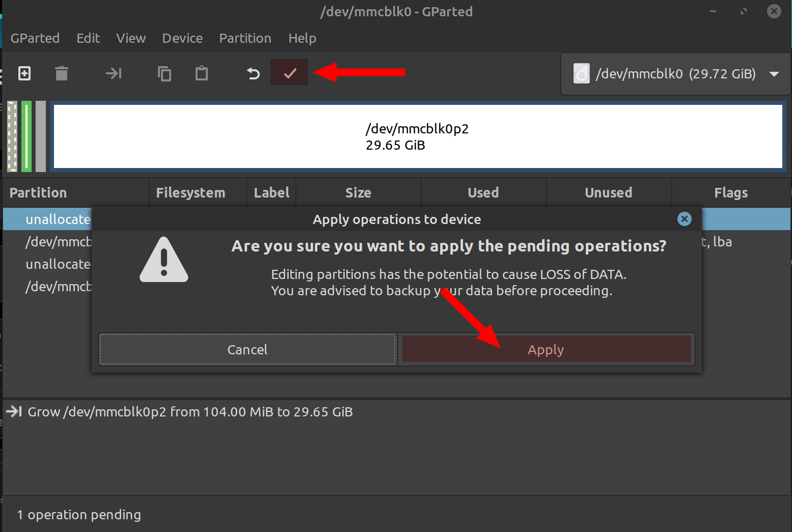Click the Filesystem column header
The width and height of the screenshot is (792, 532).
[198, 192]
